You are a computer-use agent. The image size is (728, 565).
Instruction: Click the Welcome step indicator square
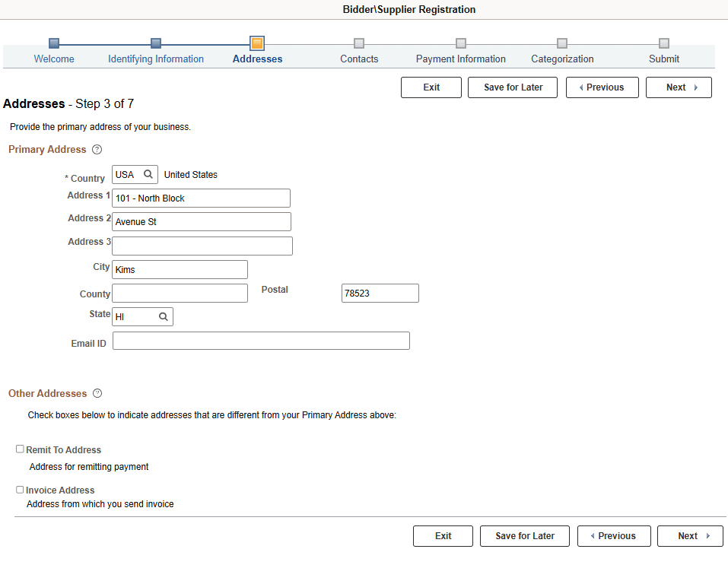click(x=53, y=43)
